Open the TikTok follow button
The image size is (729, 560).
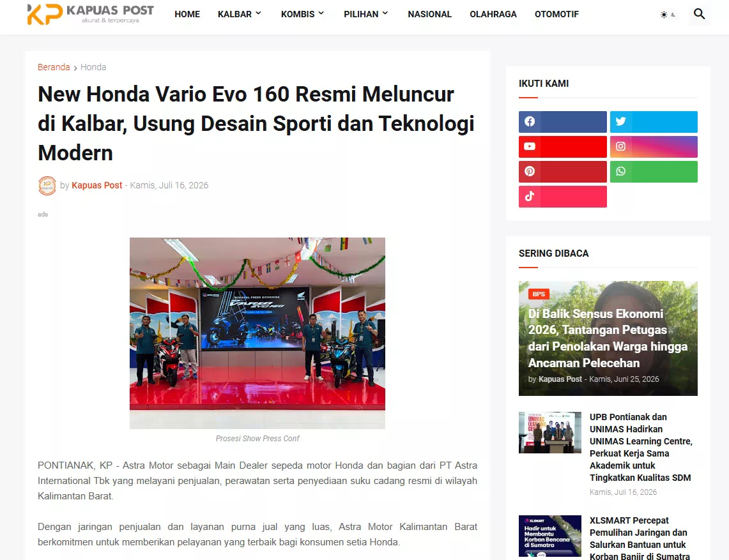pos(562,197)
